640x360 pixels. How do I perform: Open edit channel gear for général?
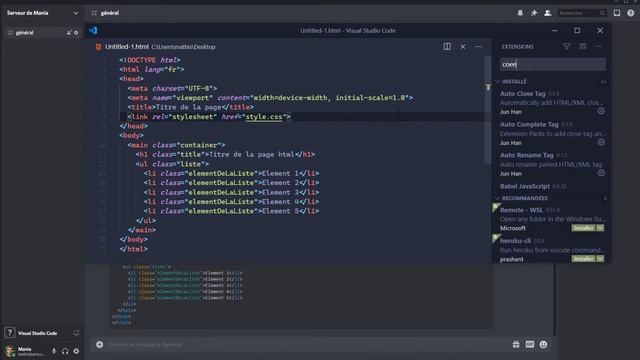pyautogui.click(x=76, y=33)
